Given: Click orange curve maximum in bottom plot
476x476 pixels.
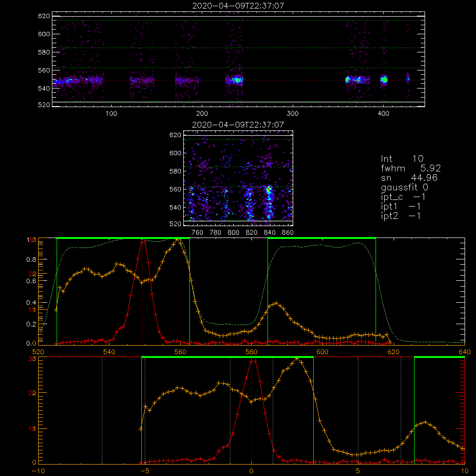Looking at the screenshot, I should coord(297,359).
